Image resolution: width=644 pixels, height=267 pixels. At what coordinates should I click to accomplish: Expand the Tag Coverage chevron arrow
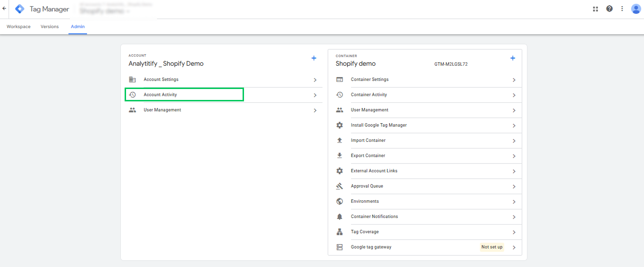click(514, 232)
